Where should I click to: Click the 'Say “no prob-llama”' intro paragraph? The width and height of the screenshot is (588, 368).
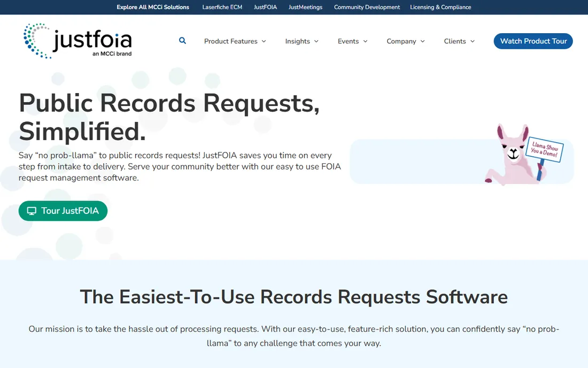tap(180, 166)
